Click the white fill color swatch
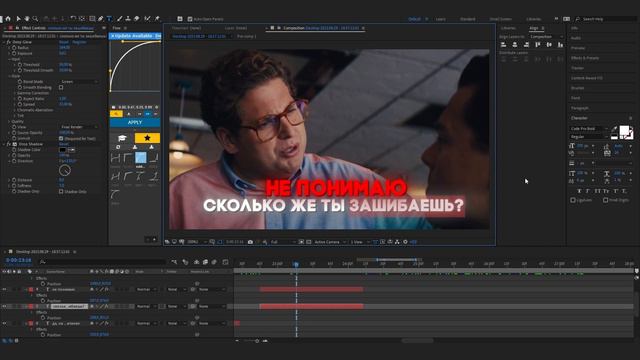 624,131
